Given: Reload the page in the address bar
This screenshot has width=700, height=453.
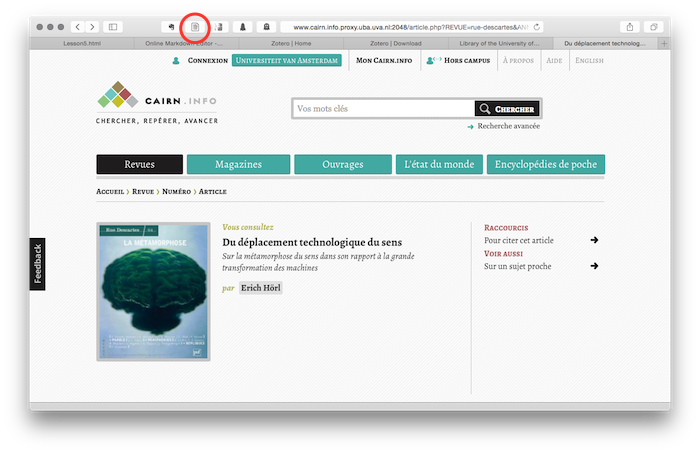Looking at the screenshot, I should (538, 27).
